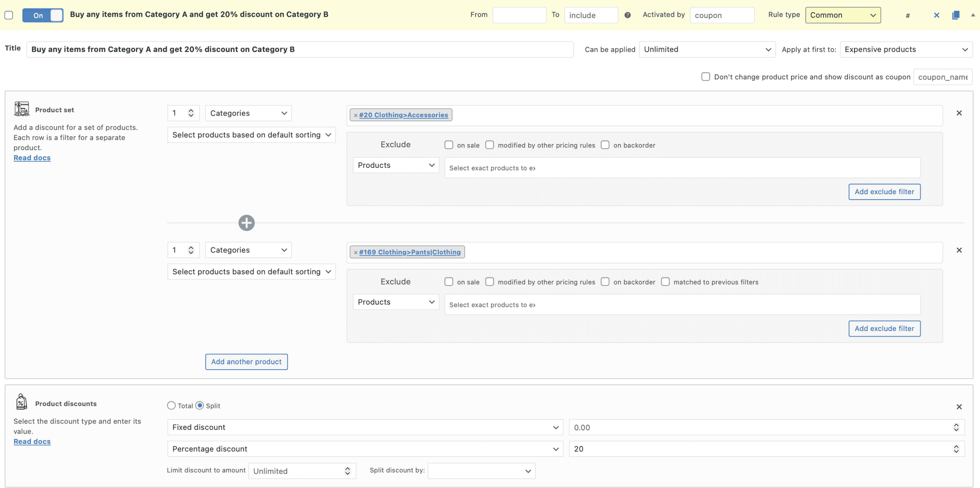Remove the Clothing>Accessories category filter row

[x=959, y=113]
